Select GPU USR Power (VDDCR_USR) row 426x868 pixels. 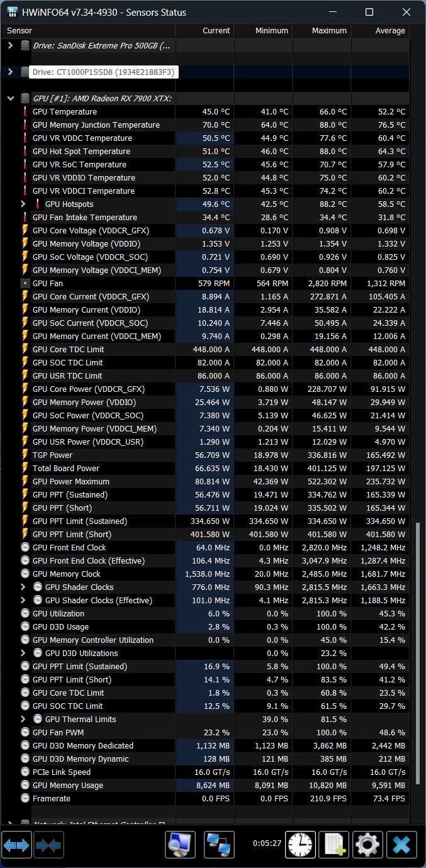205,442
